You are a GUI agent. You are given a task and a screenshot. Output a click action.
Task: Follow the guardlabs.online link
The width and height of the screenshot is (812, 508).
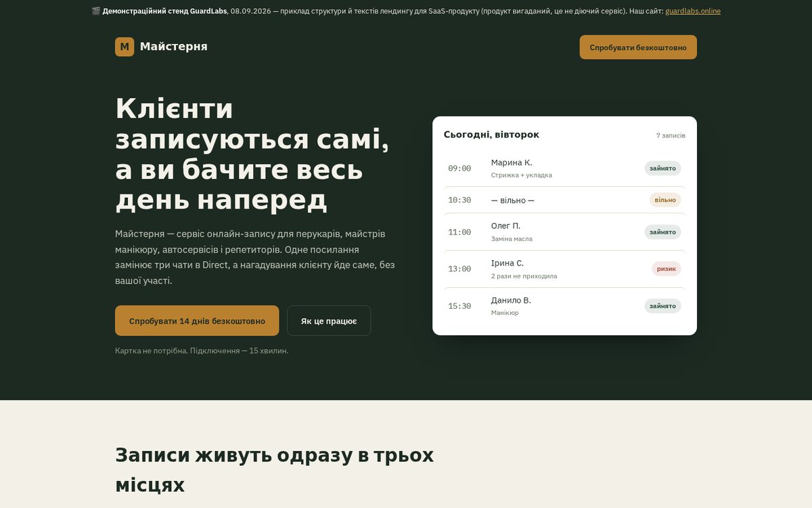click(693, 11)
